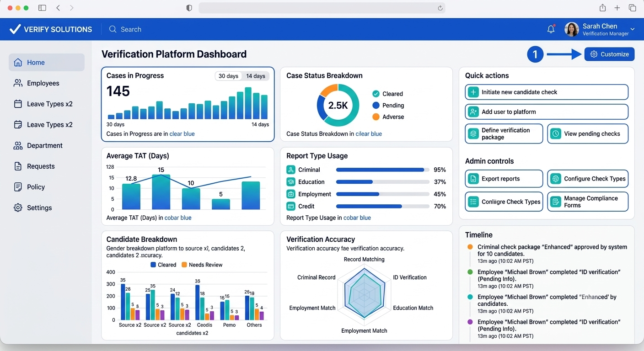Screen dimensions: 644x351
Task: Switch Cases in Progress to 14 days
Action: 256,76
